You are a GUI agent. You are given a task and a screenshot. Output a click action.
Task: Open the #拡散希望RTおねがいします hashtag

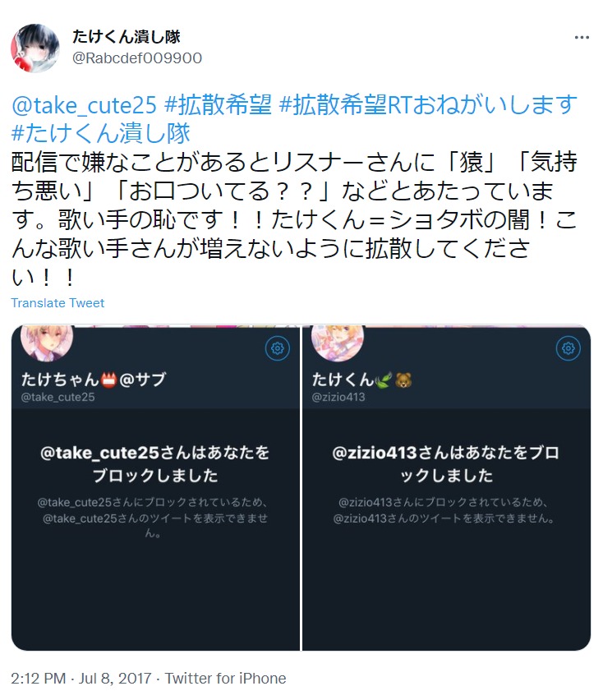click(429, 105)
